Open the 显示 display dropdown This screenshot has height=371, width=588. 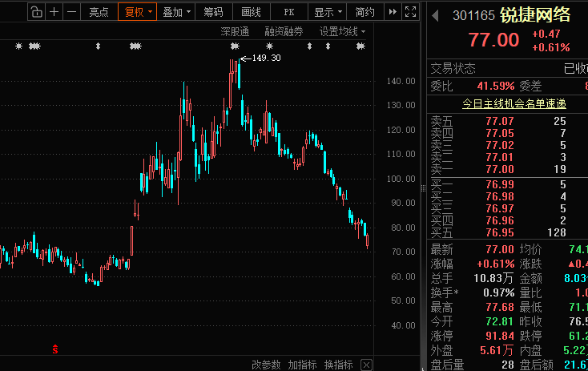tap(327, 12)
